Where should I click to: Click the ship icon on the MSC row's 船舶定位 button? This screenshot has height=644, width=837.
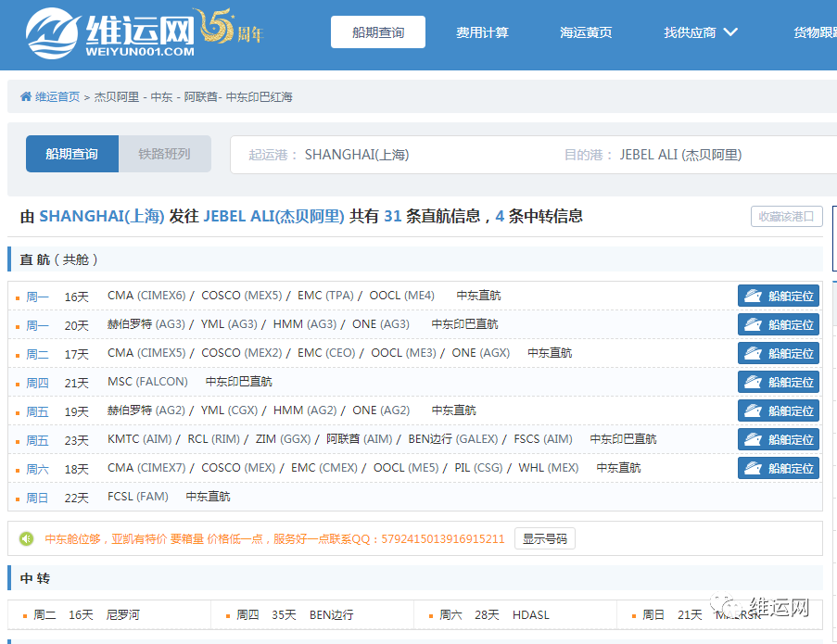pyautogui.click(x=752, y=382)
